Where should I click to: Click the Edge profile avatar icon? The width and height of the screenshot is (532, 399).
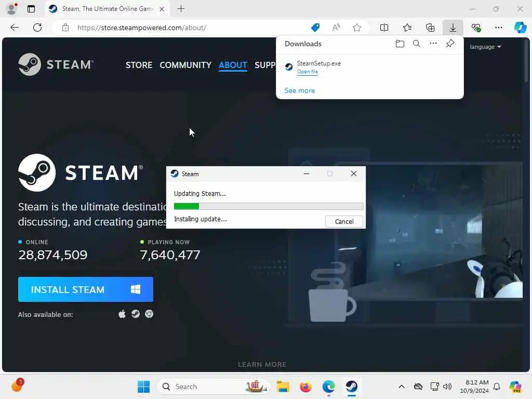(x=12, y=9)
